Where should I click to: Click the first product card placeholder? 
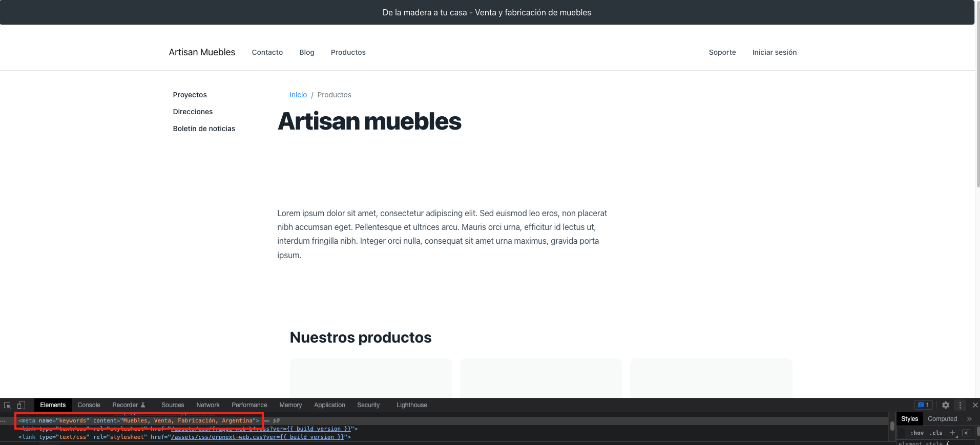click(371, 378)
